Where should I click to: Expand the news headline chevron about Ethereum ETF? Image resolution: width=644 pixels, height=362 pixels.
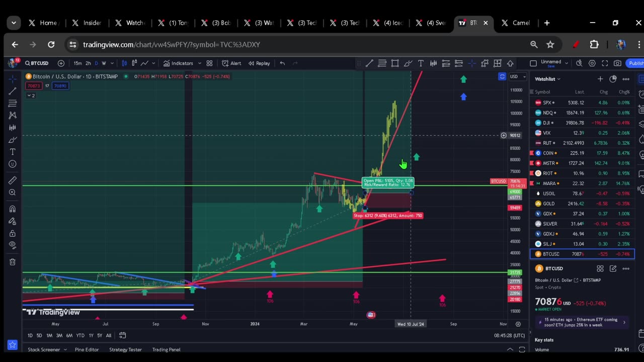(624, 322)
